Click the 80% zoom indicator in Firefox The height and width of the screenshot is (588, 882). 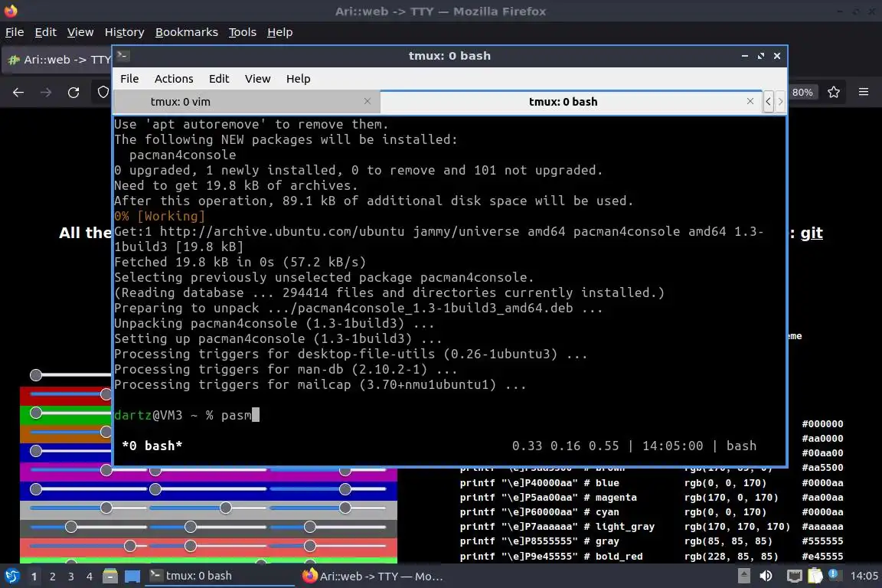click(802, 93)
